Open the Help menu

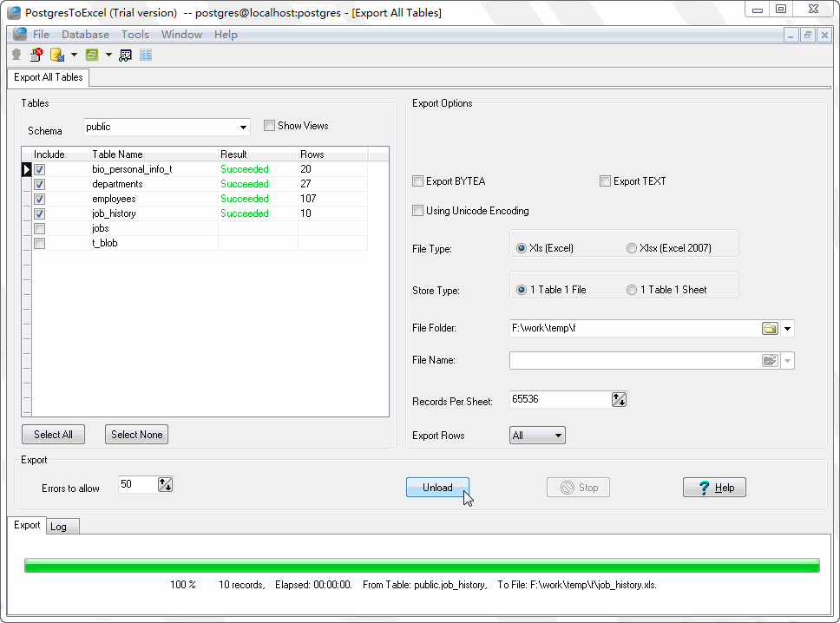click(226, 35)
